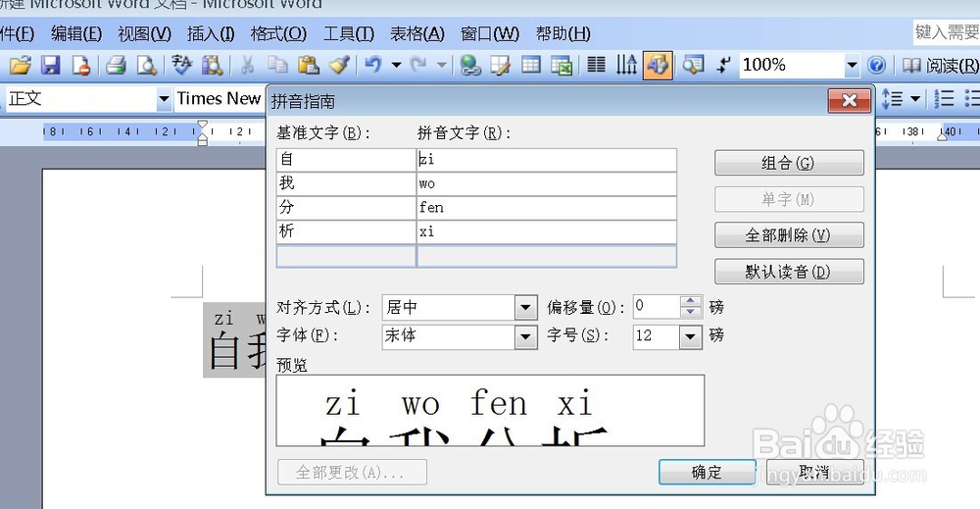Click the Open folder toolbar icon
The height and width of the screenshot is (509, 980).
click(20, 65)
